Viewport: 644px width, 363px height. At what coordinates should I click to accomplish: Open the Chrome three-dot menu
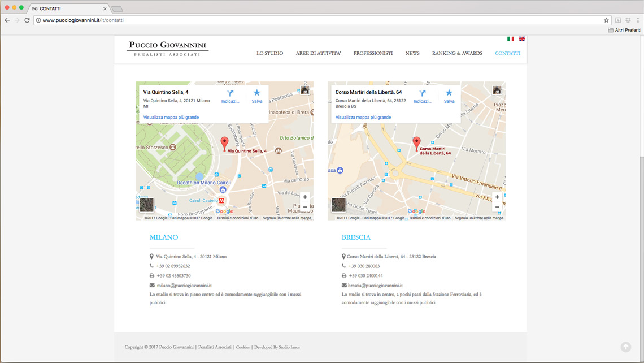pyautogui.click(x=638, y=20)
